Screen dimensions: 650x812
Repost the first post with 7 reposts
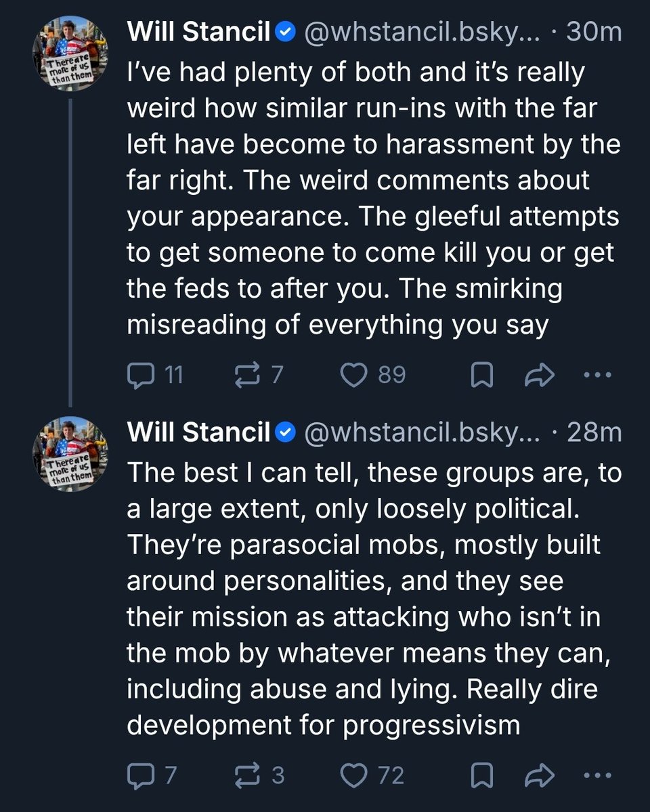(246, 374)
